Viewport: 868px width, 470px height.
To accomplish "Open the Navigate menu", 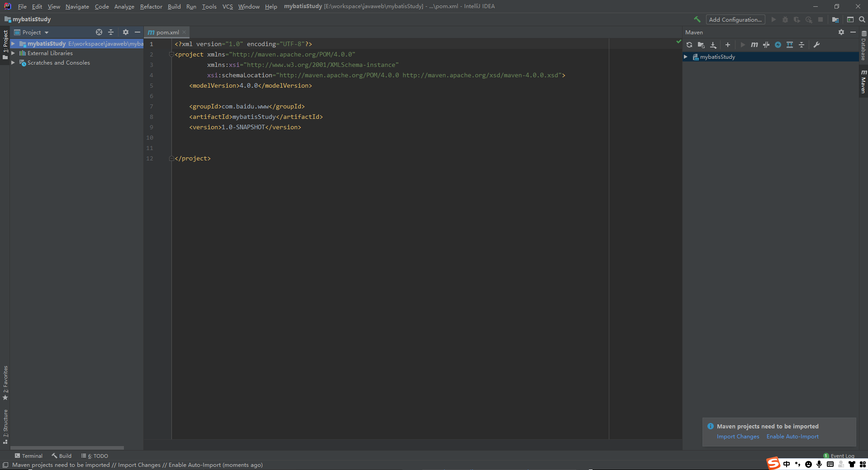I will pos(77,6).
